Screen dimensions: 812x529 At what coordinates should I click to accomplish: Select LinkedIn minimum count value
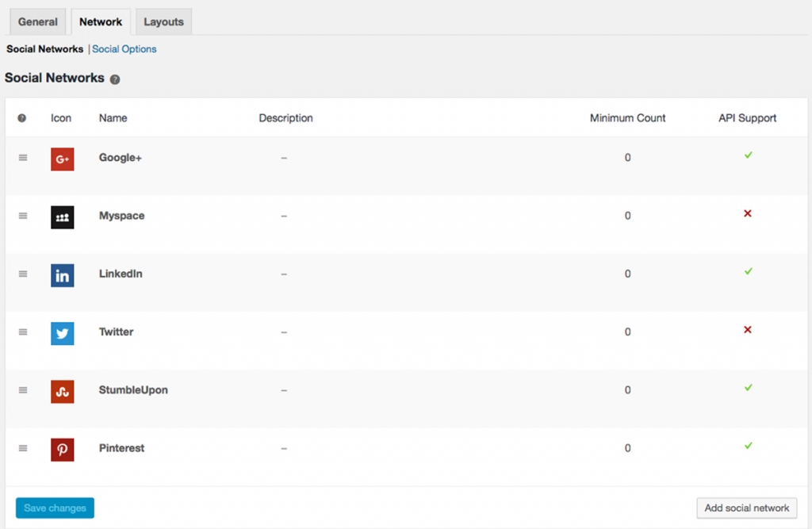[x=627, y=274]
